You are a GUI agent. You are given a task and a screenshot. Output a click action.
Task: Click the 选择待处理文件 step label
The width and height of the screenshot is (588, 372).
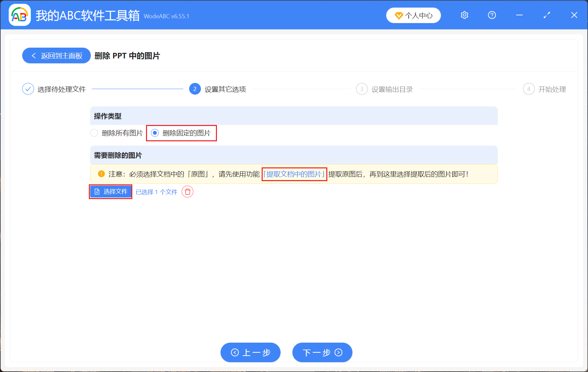[62, 89]
